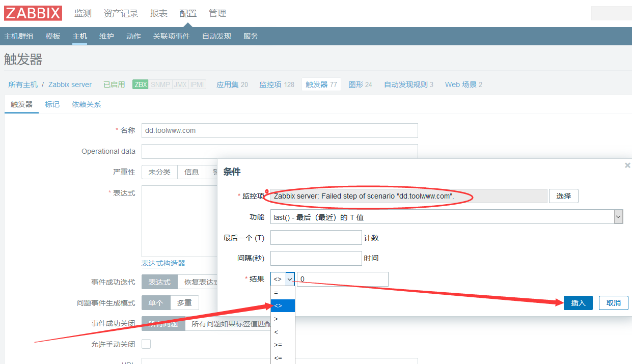Select 表达式 for 事件成功迭代

click(159, 282)
